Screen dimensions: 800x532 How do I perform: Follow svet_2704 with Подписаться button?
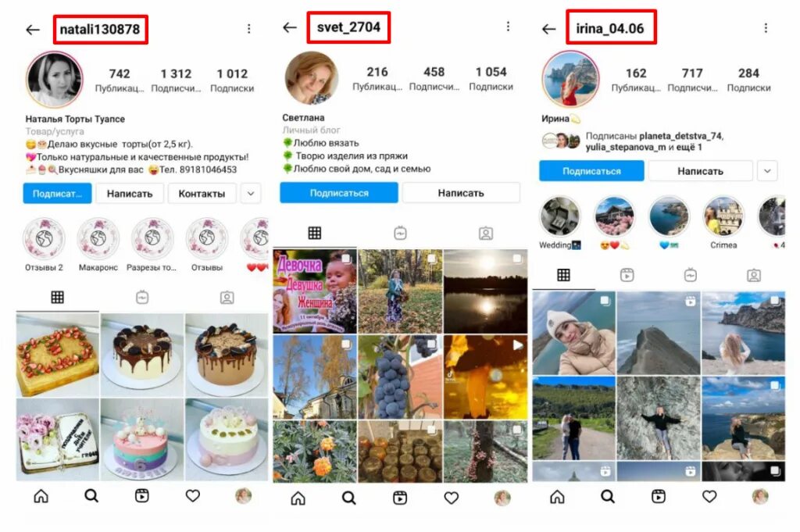click(339, 193)
